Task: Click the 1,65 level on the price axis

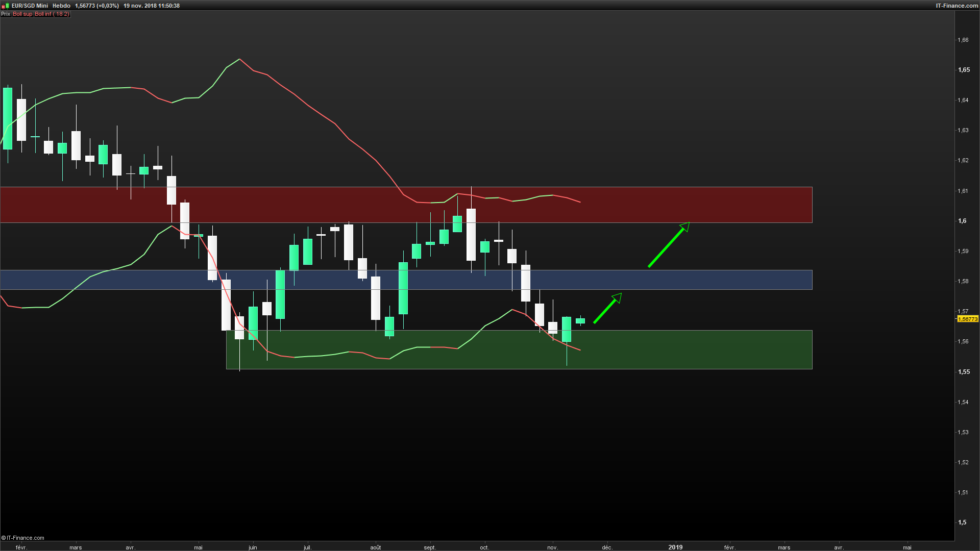Action: 964,70
